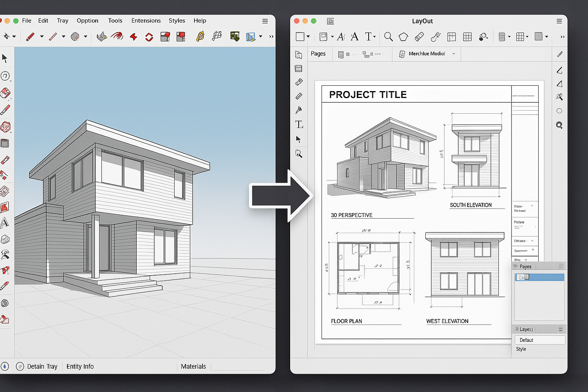Open Materials from the status bar

click(x=193, y=366)
